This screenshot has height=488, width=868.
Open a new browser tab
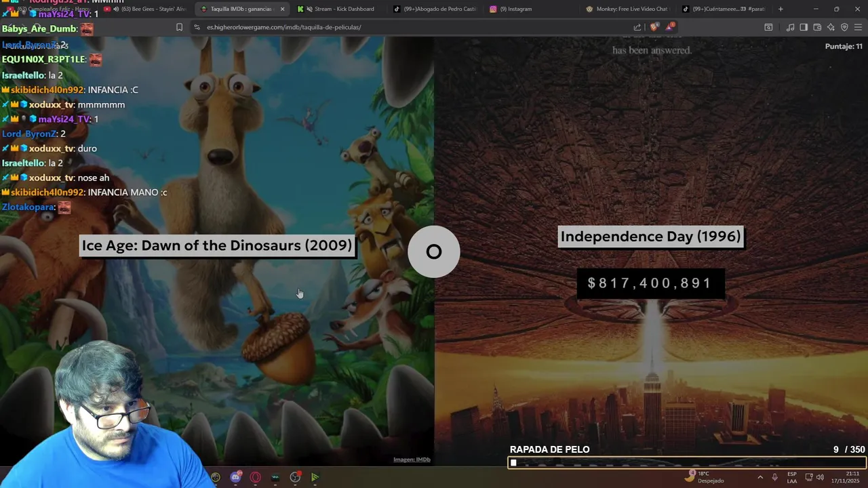click(x=781, y=9)
